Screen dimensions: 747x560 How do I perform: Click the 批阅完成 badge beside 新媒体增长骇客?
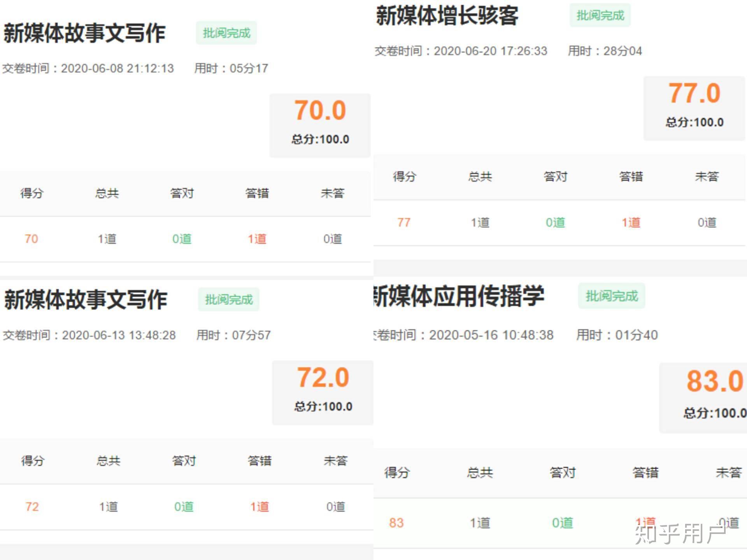(600, 16)
